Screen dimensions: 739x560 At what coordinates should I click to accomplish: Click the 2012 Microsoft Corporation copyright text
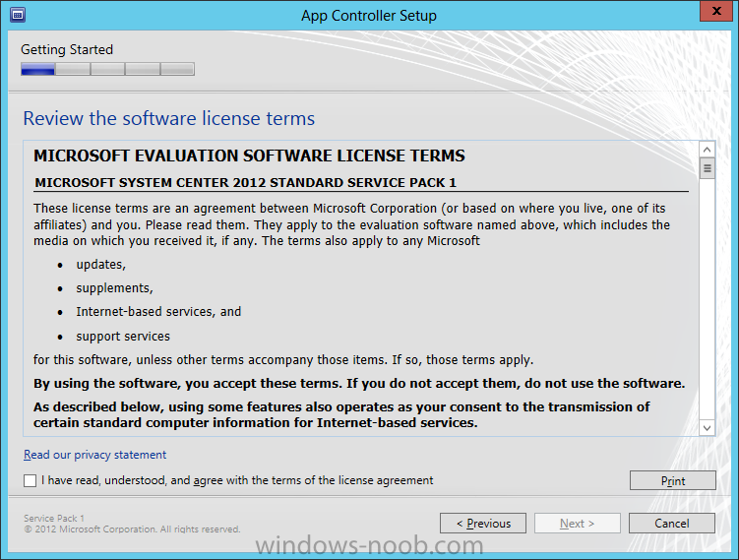(133, 529)
